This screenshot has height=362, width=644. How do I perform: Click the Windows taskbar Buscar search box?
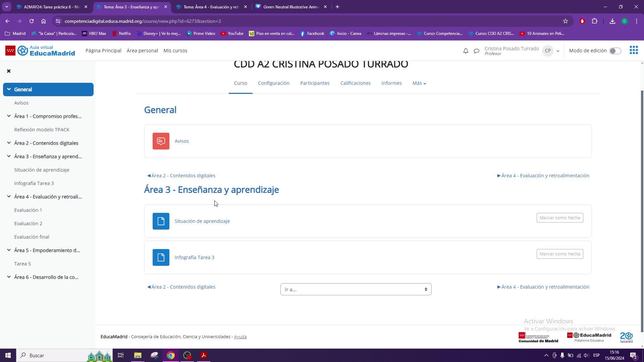(x=50, y=355)
